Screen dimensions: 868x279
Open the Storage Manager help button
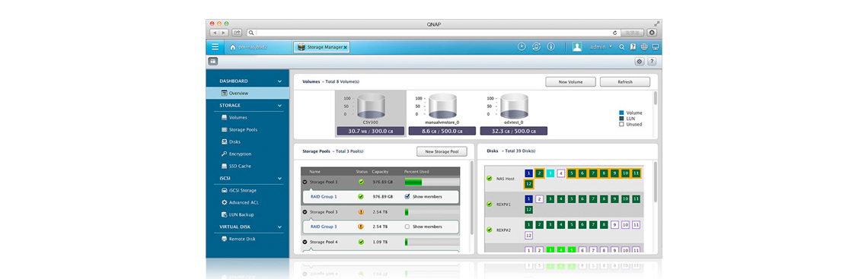point(652,62)
